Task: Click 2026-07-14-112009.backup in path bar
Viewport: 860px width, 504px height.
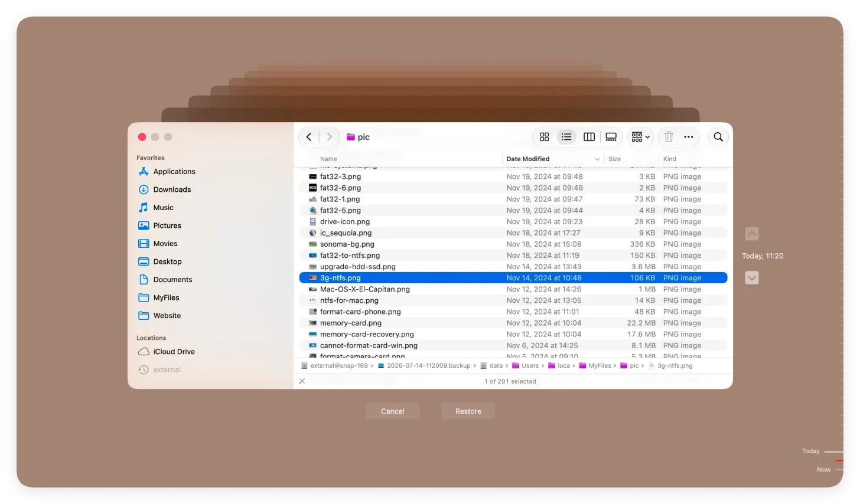Action: (424, 366)
